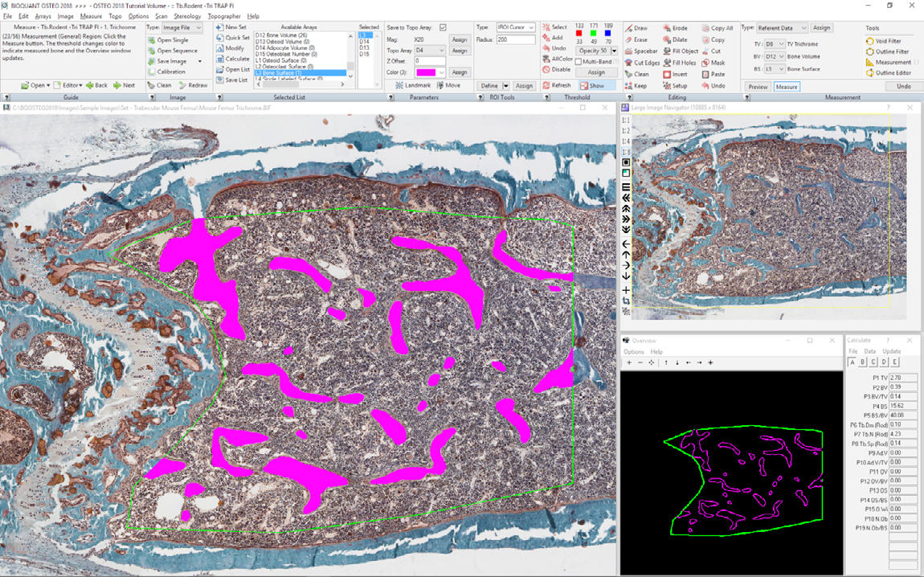Open Options menu in Overview window

pos(633,352)
